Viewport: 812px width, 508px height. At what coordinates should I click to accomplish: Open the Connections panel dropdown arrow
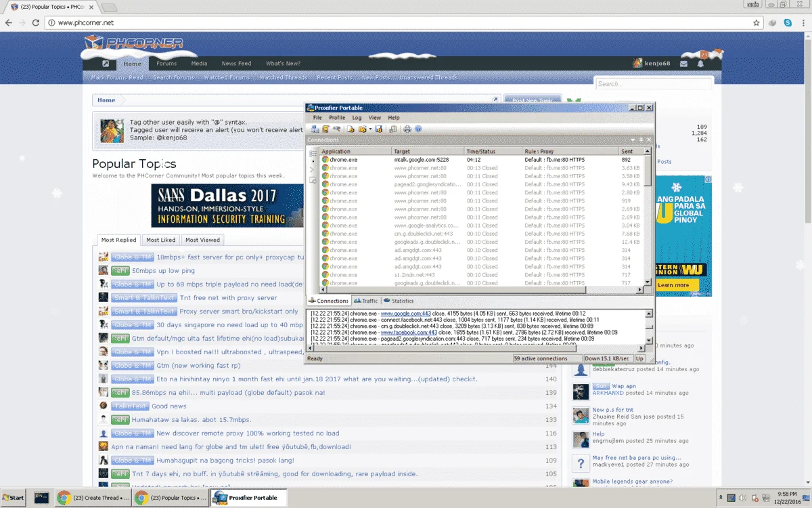[x=633, y=140]
